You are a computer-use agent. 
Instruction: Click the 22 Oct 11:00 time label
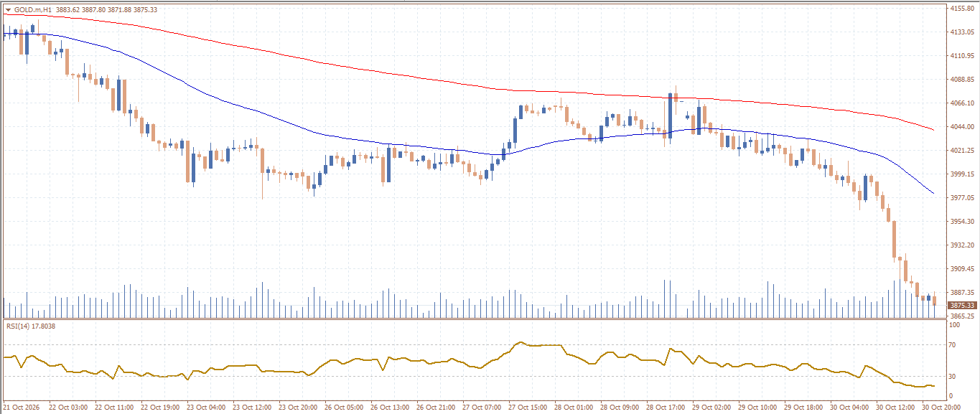pyautogui.click(x=114, y=408)
